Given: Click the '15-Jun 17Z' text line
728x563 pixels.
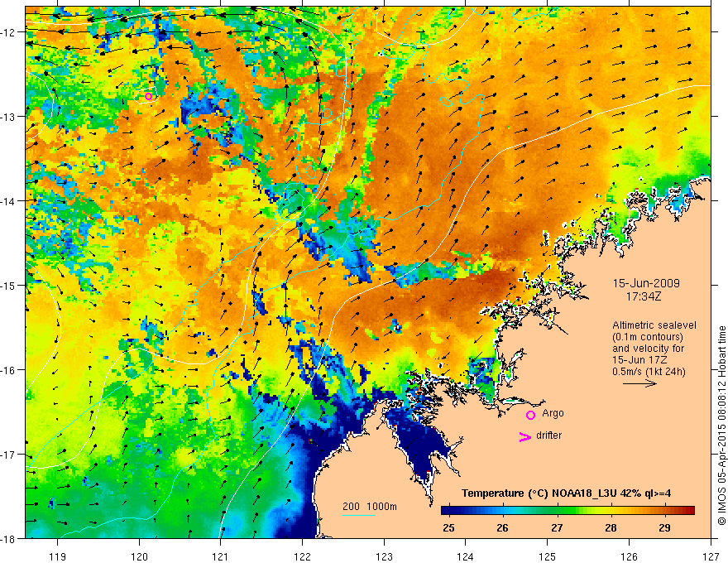Looking at the screenshot, I should pyautogui.click(x=639, y=360).
